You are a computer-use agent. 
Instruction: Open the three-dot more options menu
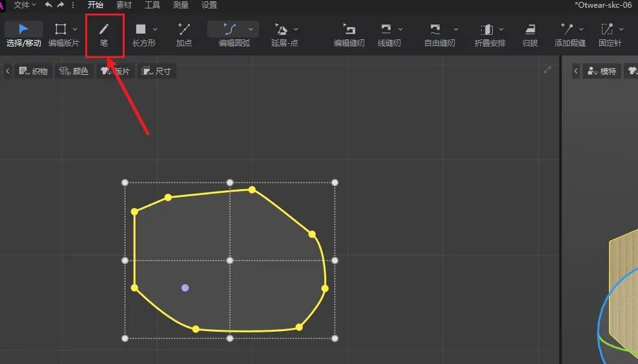click(x=73, y=5)
